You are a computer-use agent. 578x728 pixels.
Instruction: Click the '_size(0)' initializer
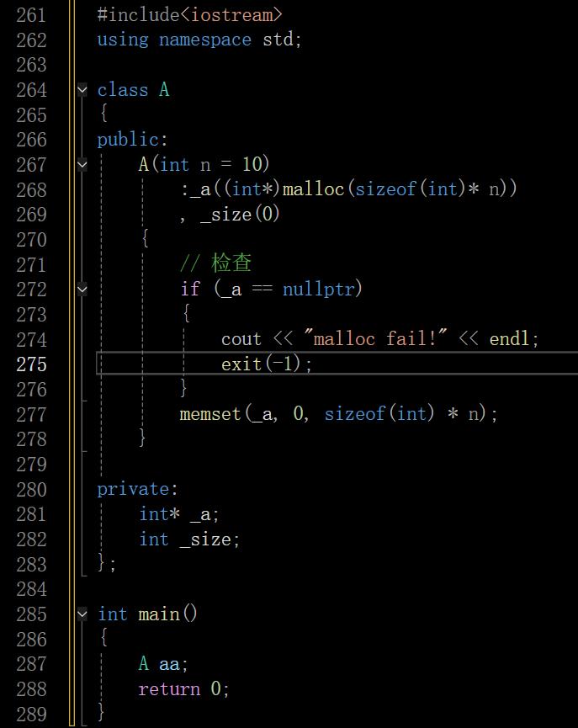[240, 215]
